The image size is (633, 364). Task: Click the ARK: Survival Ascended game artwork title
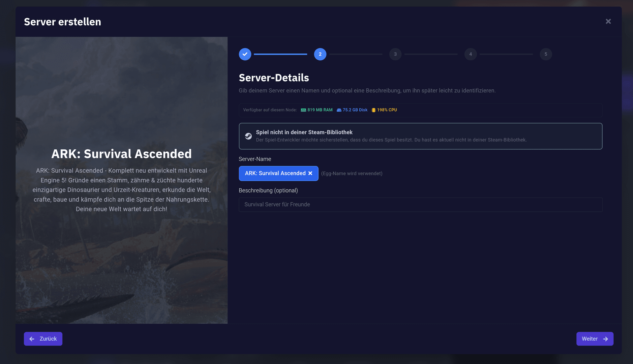click(121, 154)
